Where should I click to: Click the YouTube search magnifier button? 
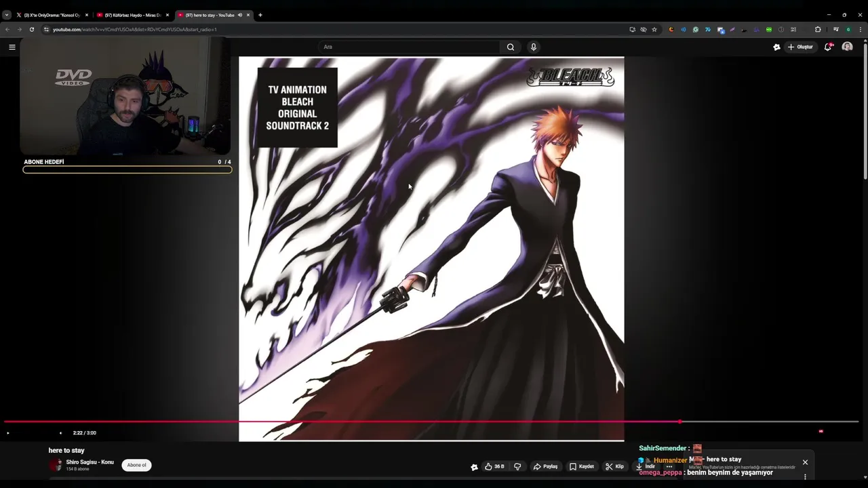tap(511, 47)
